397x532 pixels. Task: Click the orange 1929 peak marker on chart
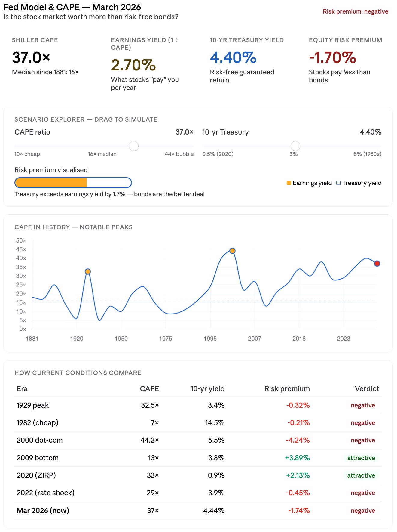(88, 271)
